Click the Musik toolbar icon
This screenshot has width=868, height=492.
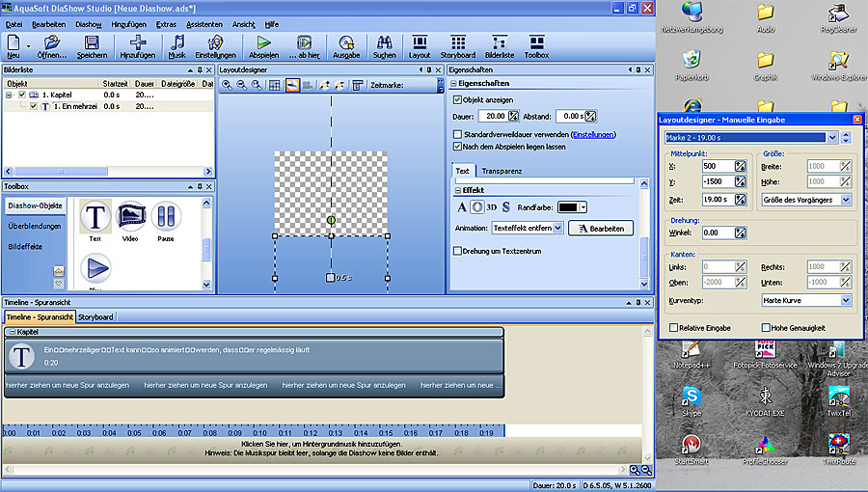177,43
